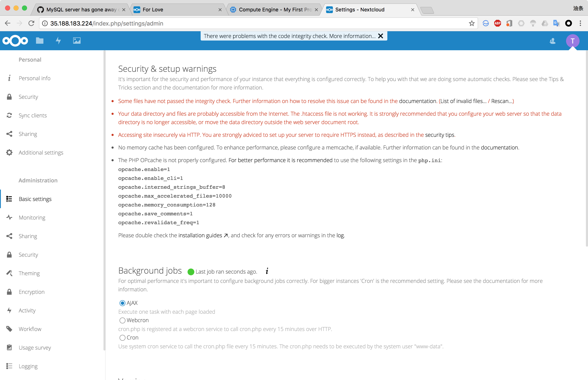Open the Files app folder icon
Viewport: 588px width, 380px height.
[39, 41]
